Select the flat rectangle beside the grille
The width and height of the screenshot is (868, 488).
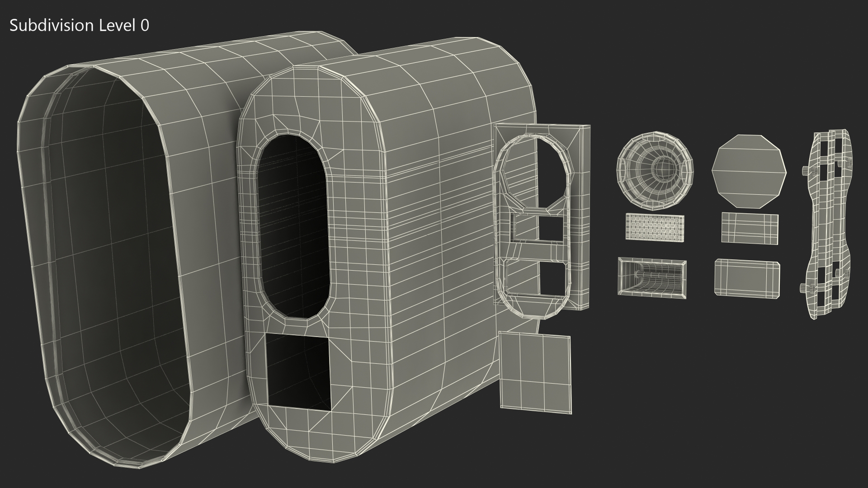[750, 227]
